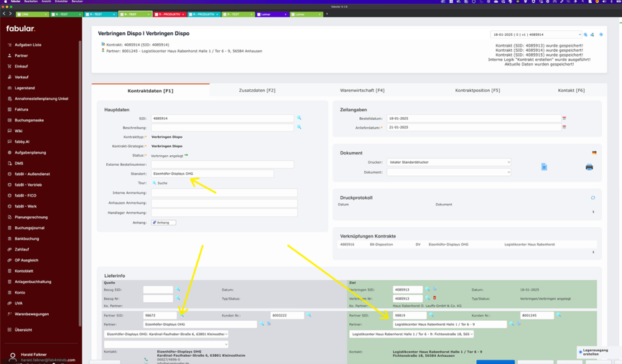Click search icon next to Kunden Nr. 8003222
The image size is (622, 364).
coord(310,315)
